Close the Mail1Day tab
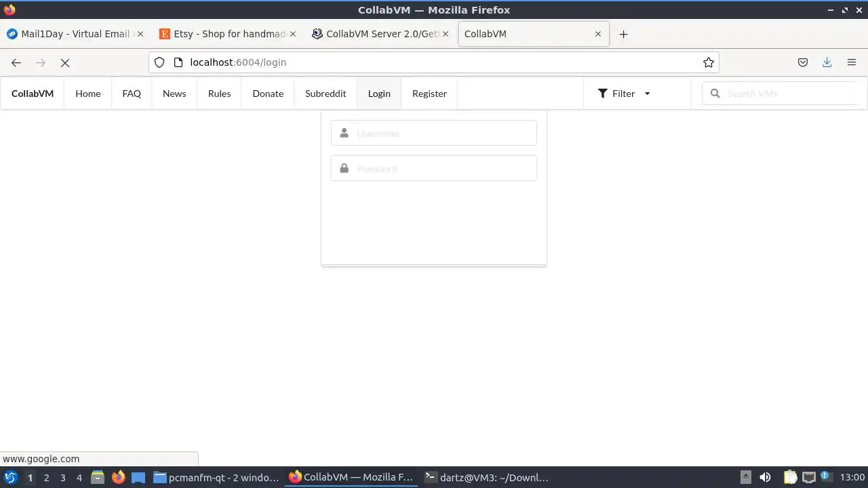The image size is (868, 488). pyautogui.click(x=140, y=34)
